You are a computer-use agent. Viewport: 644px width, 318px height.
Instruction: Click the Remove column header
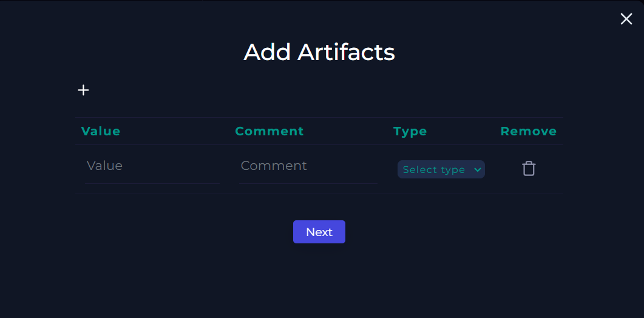pos(529,132)
